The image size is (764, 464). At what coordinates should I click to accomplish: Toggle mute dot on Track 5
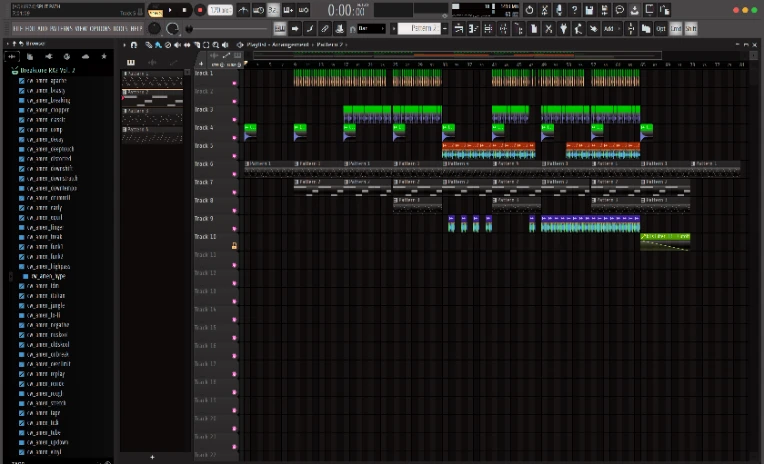point(234,156)
